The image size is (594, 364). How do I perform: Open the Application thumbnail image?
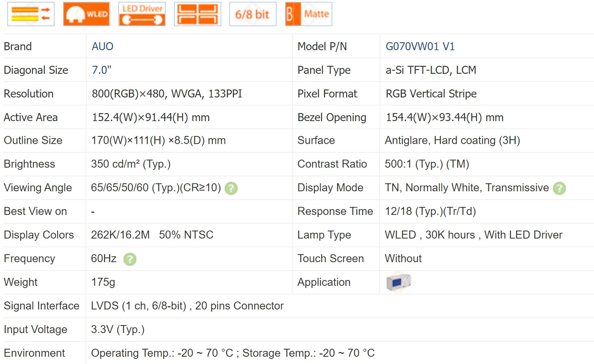(399, 282)
